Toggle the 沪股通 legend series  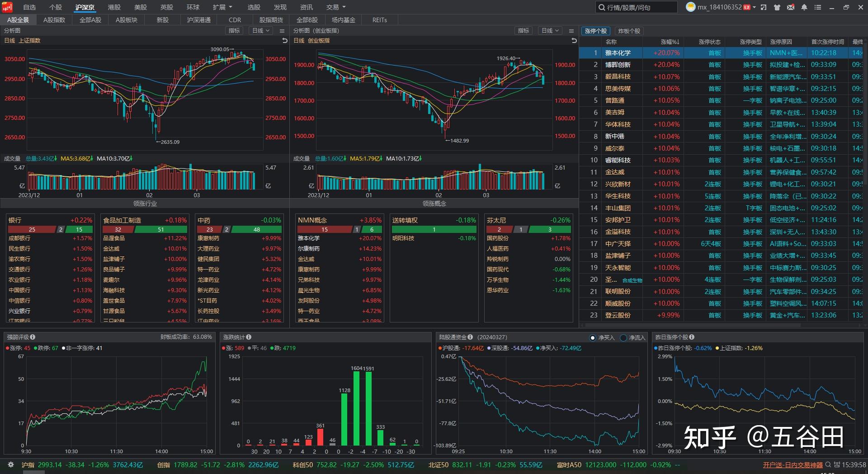coord(461,348)
